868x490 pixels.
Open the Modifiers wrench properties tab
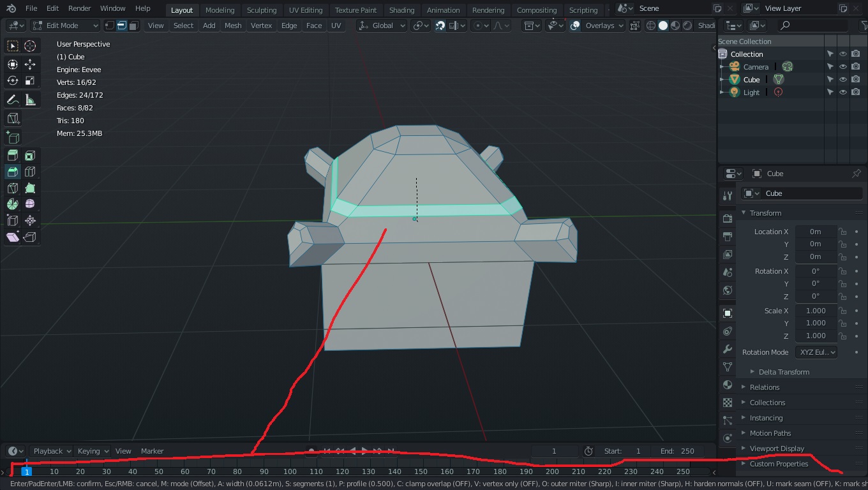pos(728,350)
